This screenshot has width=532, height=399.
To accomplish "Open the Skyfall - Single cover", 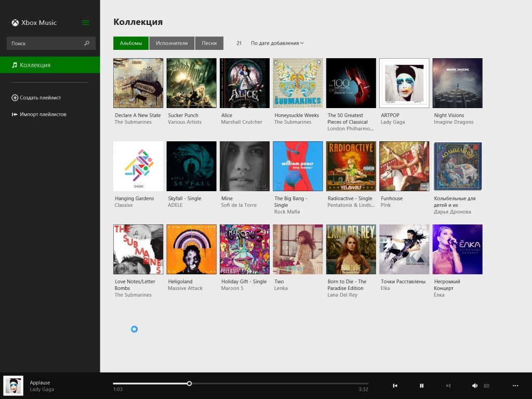I will click(x=191, y=166).
